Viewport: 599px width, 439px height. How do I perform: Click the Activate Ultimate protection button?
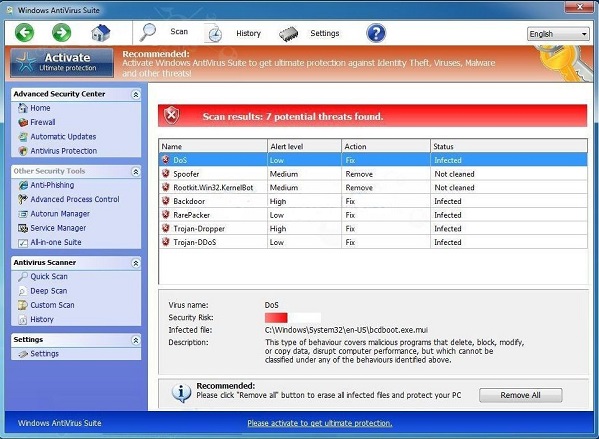[62, 62]
